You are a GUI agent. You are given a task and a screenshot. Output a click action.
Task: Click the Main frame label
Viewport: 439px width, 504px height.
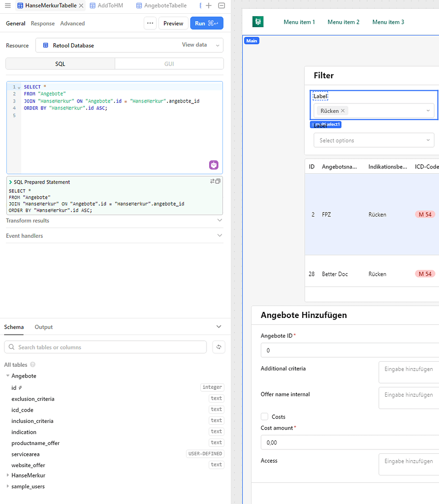click(251, 40)
